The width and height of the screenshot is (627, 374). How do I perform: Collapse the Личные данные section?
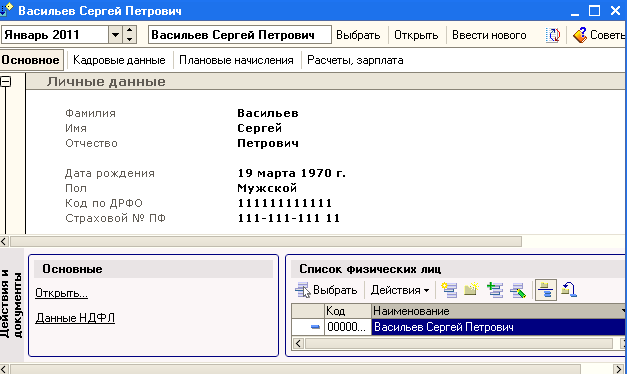coord(6,82)
